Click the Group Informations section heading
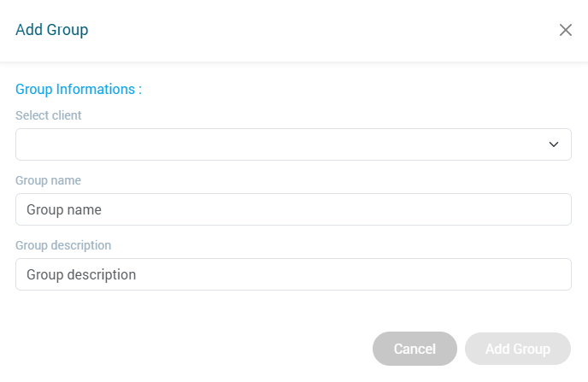 click(x=79, y=89)
